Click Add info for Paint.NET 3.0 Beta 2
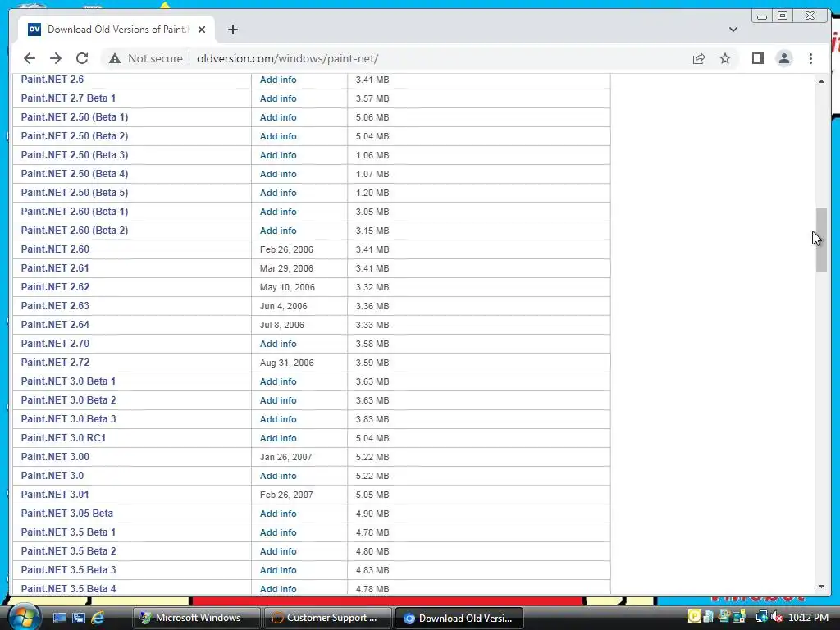 pyautogui.click(x=278, y=400)
